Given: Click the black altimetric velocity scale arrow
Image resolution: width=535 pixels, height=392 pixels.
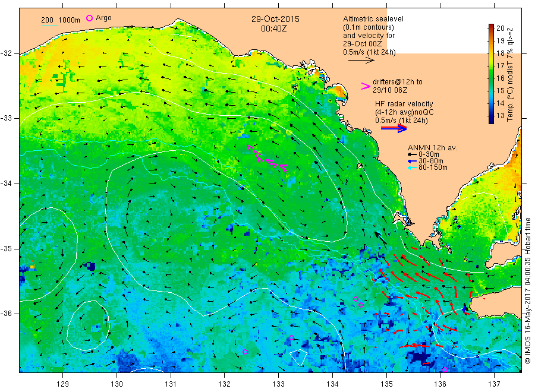Looking at the screenshot, I should [361, 61].
